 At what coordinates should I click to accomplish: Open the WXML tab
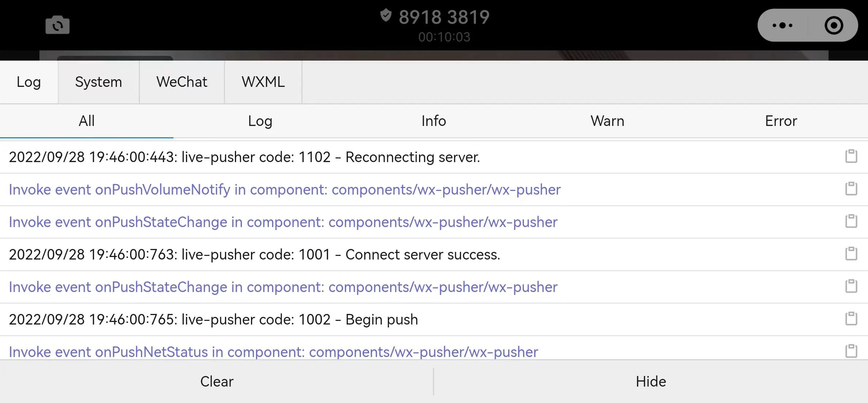click(263, 82)
